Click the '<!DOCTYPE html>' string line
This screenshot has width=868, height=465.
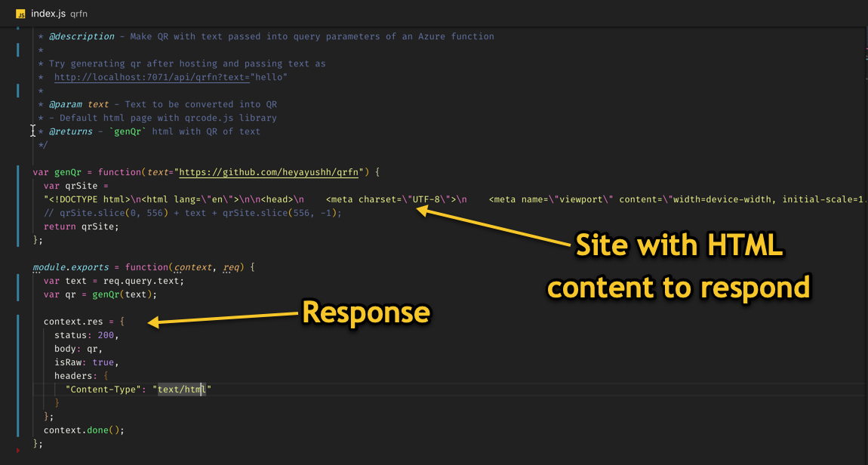(x=454, y=199)
